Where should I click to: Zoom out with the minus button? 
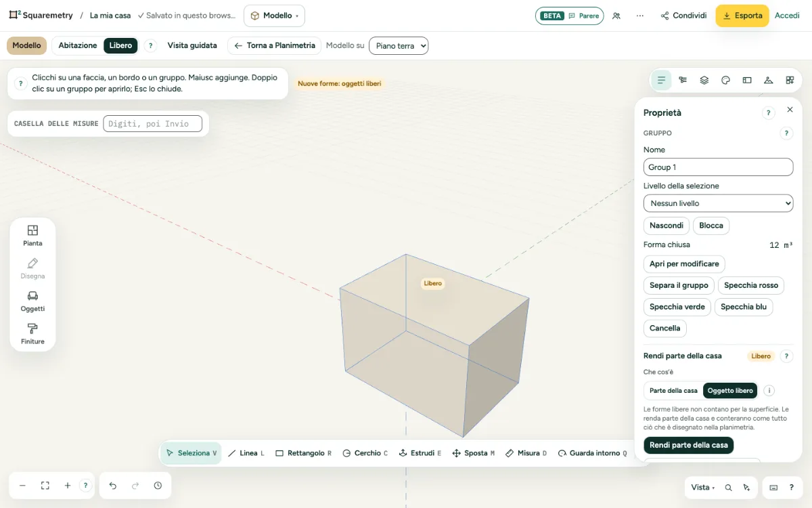22,486
